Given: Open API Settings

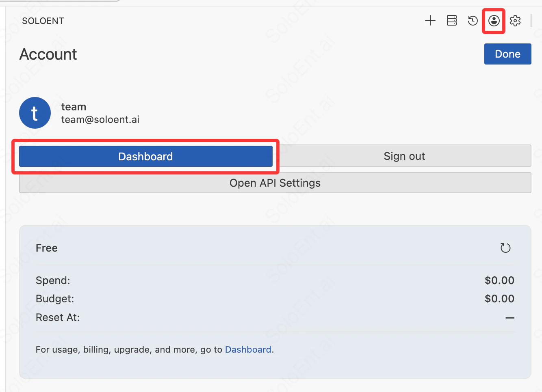Looking at the screenshot, I should 275,183.
